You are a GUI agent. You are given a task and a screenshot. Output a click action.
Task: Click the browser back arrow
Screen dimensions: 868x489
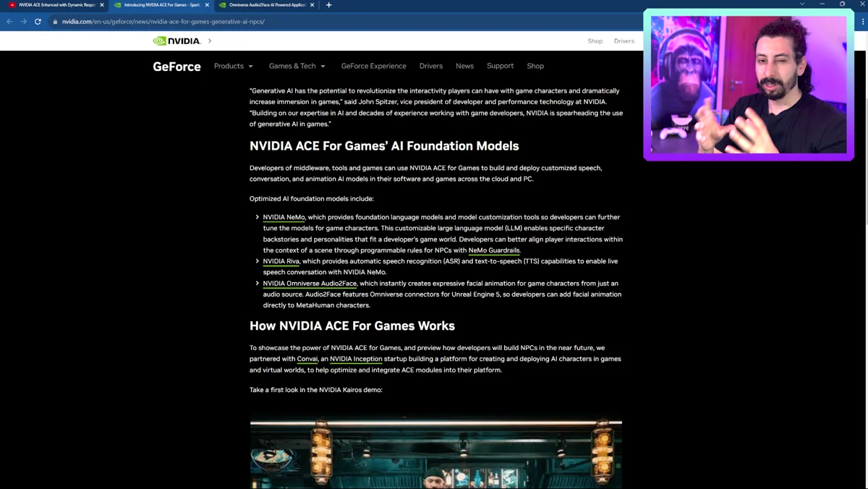(9, 22)
